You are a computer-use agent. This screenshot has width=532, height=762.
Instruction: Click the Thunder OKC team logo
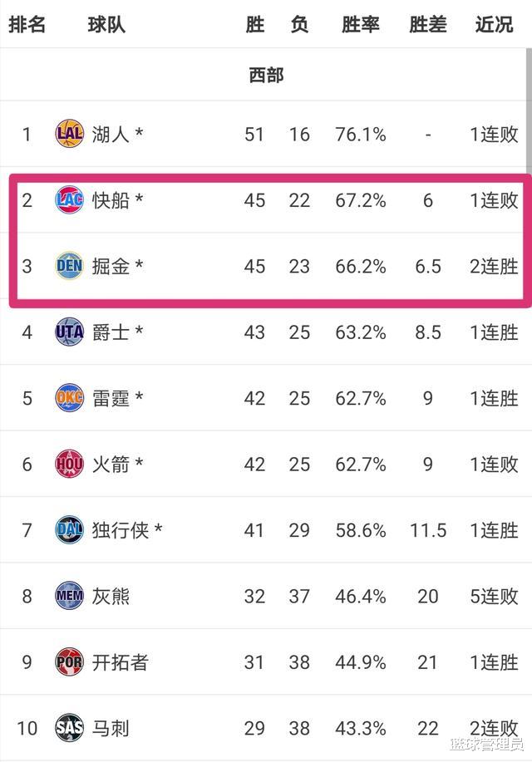(x=70, y=398)
